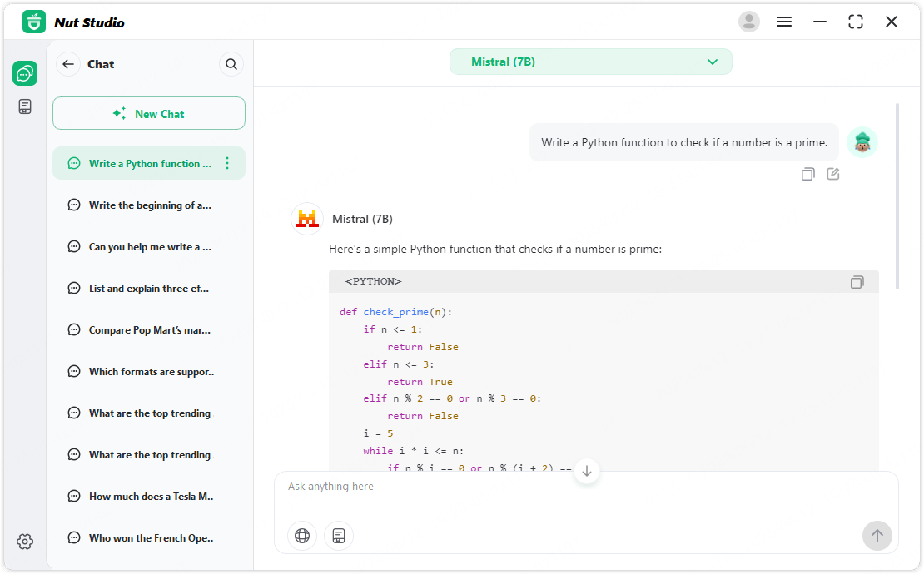Click the '<PYTHON>' code block label

point(373,281)
